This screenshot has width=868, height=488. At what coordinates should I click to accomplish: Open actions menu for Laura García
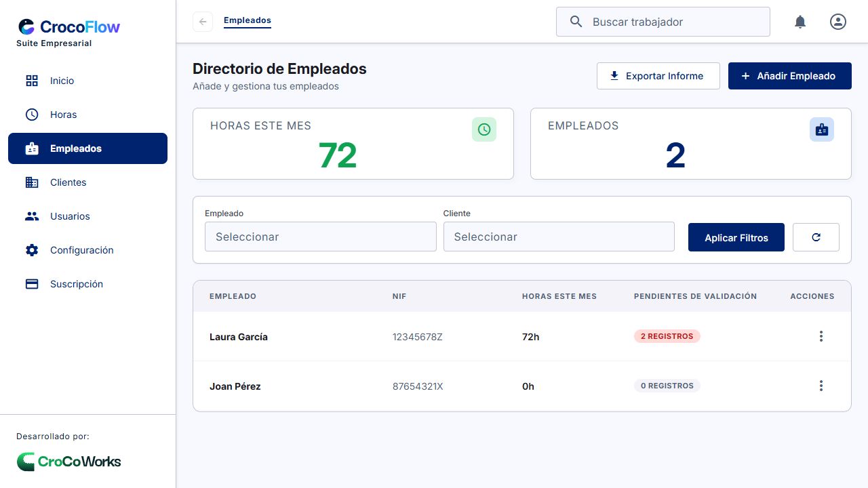point(821,336)
